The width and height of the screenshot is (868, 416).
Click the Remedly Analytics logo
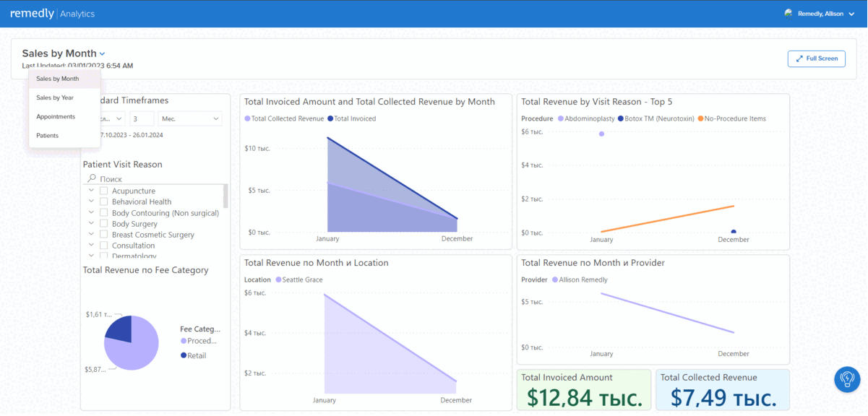52,14
